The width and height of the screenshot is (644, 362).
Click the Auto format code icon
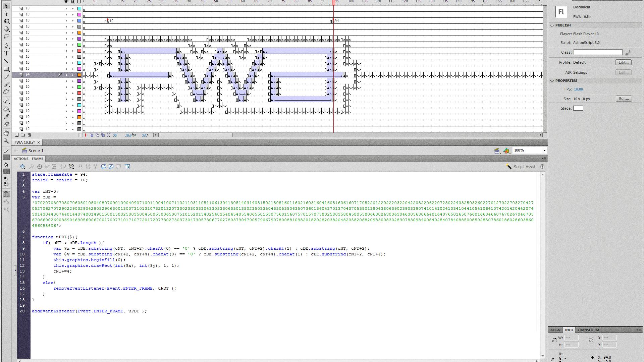pos(54,167)
